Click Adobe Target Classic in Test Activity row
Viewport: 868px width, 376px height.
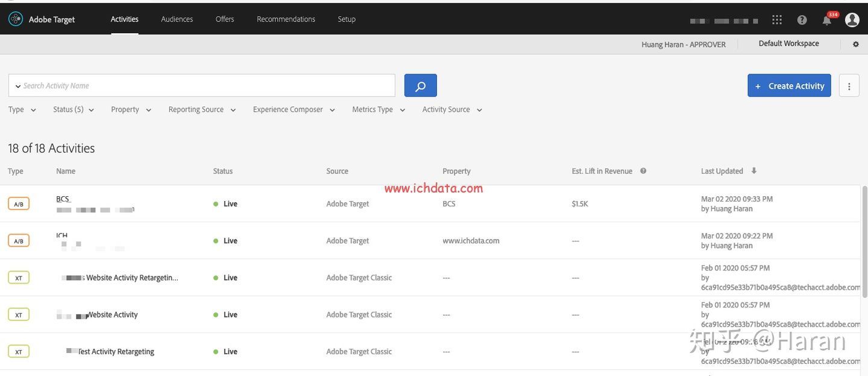coord(359,352)
